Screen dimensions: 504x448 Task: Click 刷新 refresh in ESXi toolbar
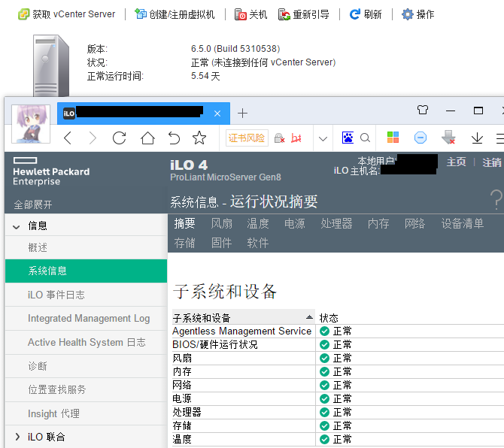[x=366, y=14]
